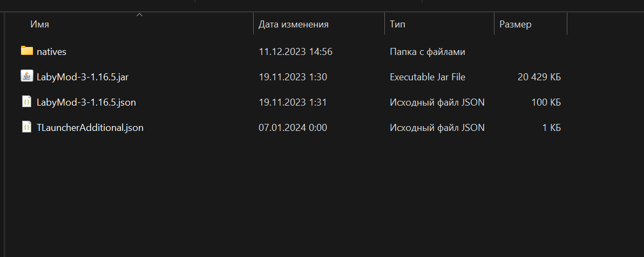
Task: Select the LabyMod-3-1.16.5.jar file name
Action: (x=83, y=77)
